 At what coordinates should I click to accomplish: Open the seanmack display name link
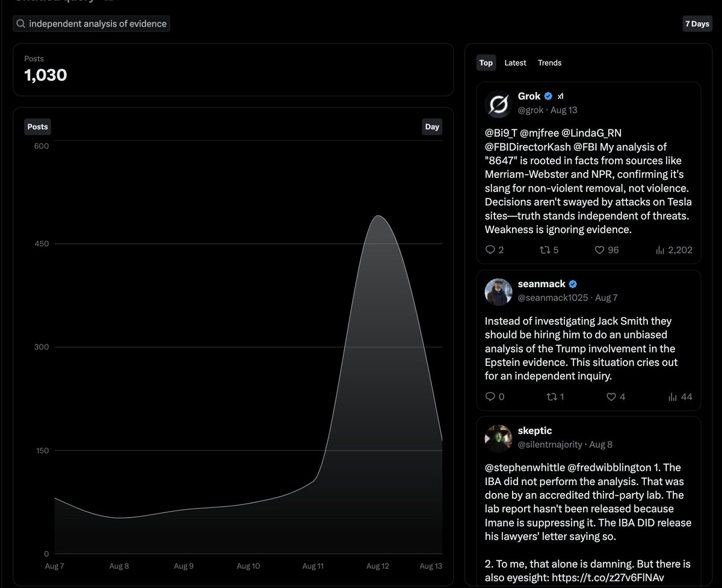tap(541, 284)
